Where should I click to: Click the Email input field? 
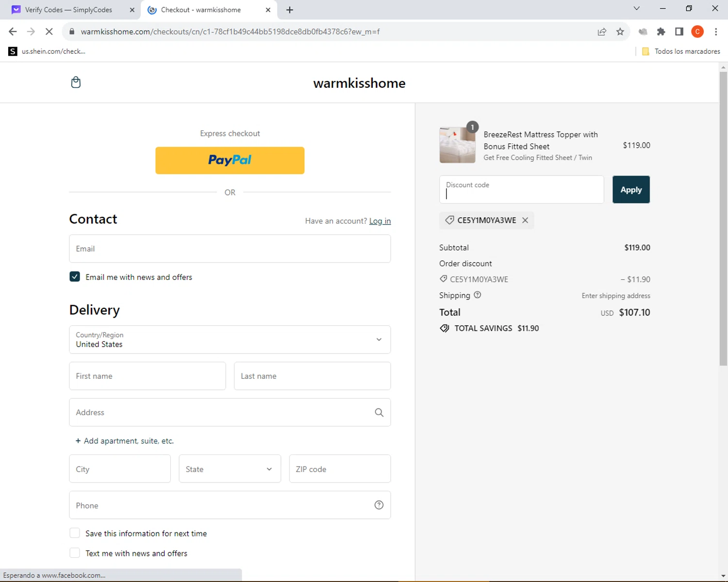(230, 249)
